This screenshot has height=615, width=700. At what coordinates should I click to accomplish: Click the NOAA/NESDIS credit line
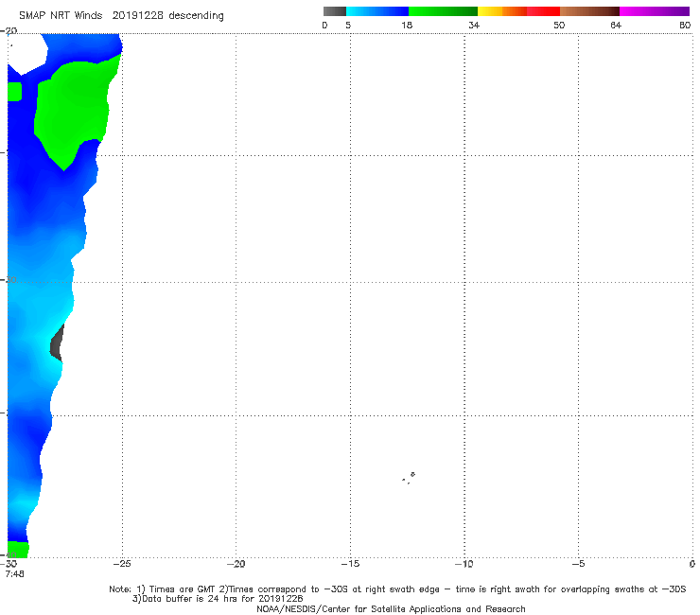[391, 609]
